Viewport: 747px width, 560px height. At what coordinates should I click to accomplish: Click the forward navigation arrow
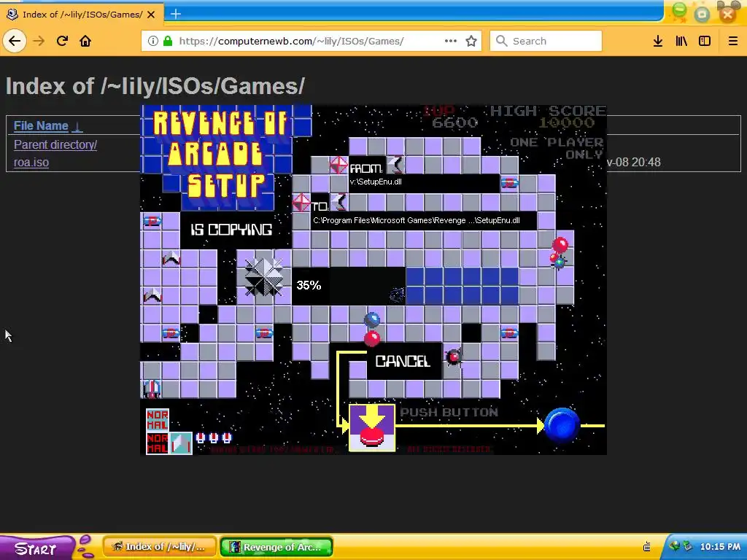click(x=39, y=41)
